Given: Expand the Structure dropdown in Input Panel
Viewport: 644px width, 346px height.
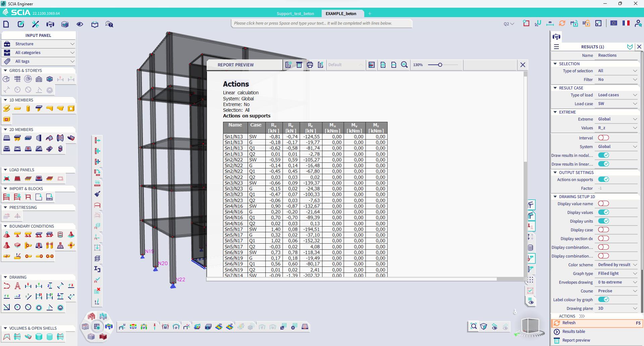Looking at the screenshot, I should pos(38,44).
